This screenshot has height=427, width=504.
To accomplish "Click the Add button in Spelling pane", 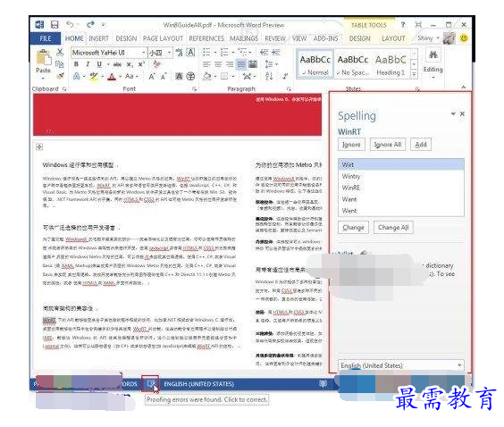I will coord(421,145).
